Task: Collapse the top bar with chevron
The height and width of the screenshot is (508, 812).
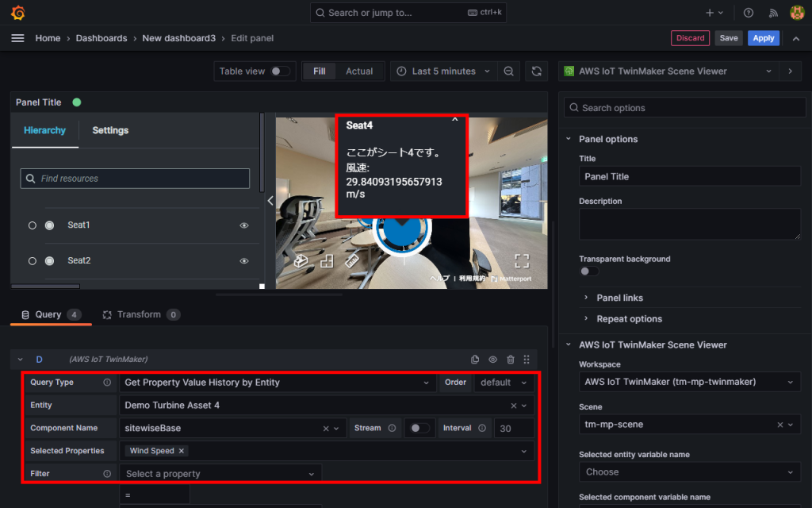Action: 796,38
